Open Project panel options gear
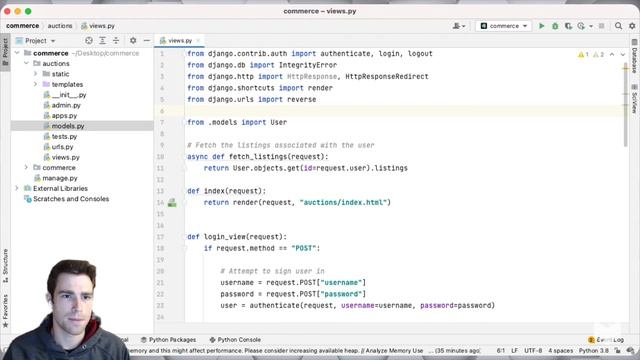 133,40
